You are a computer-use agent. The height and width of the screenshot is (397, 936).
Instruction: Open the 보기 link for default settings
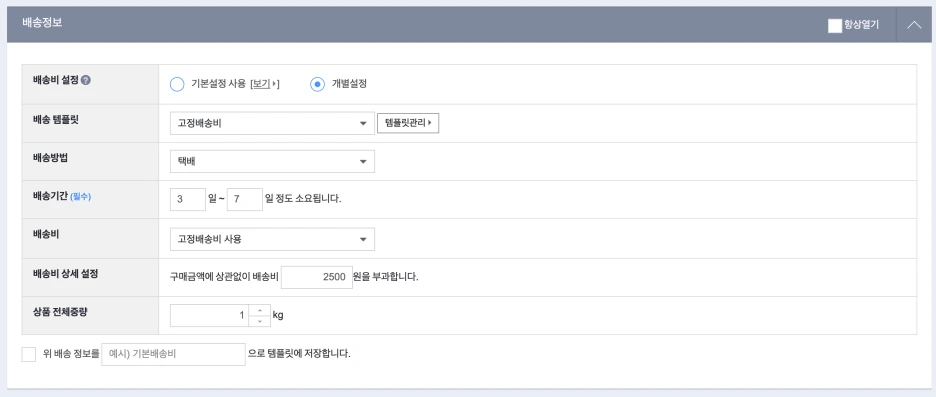click(x=264, y=84)
